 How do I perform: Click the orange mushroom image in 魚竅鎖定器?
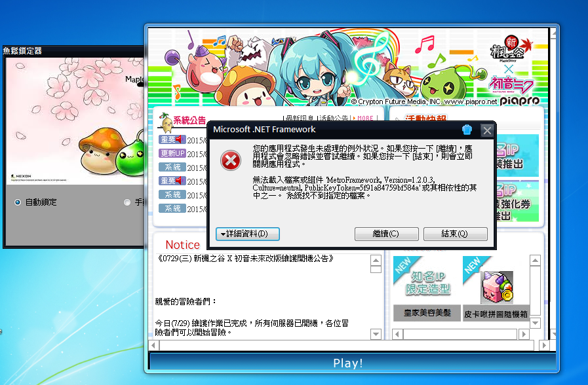[x=100, y=151]
